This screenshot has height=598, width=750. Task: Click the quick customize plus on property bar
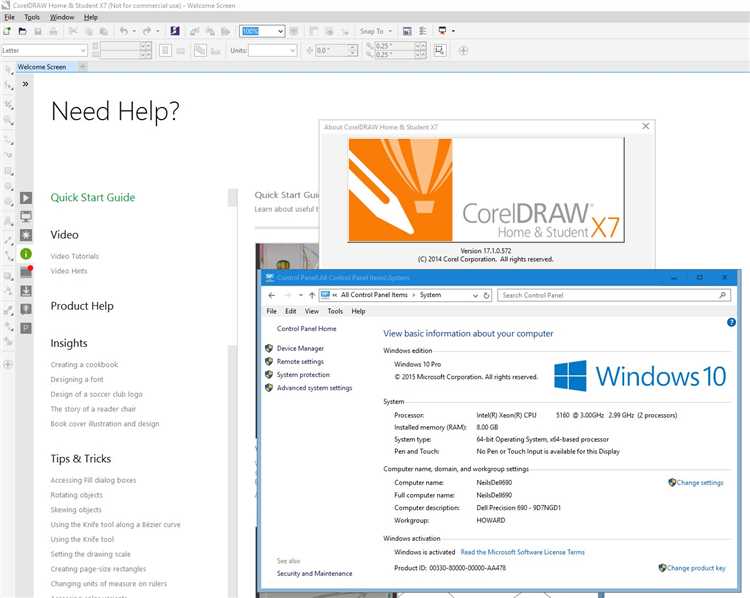463,50
